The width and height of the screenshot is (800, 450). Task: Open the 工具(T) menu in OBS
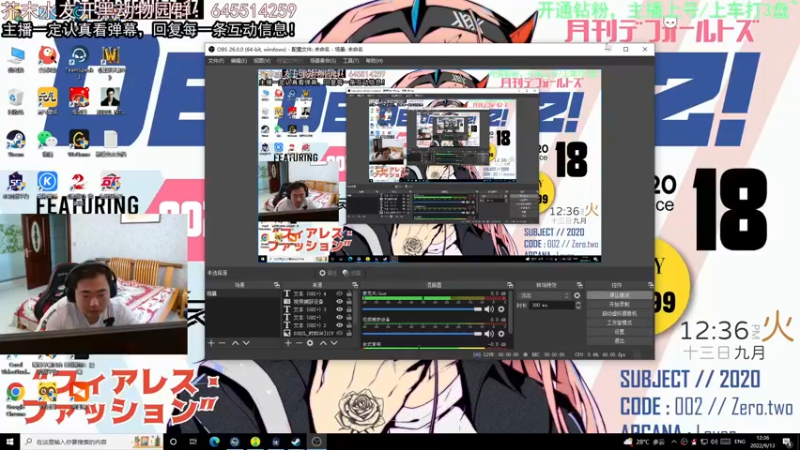click(x=351, y=61)
